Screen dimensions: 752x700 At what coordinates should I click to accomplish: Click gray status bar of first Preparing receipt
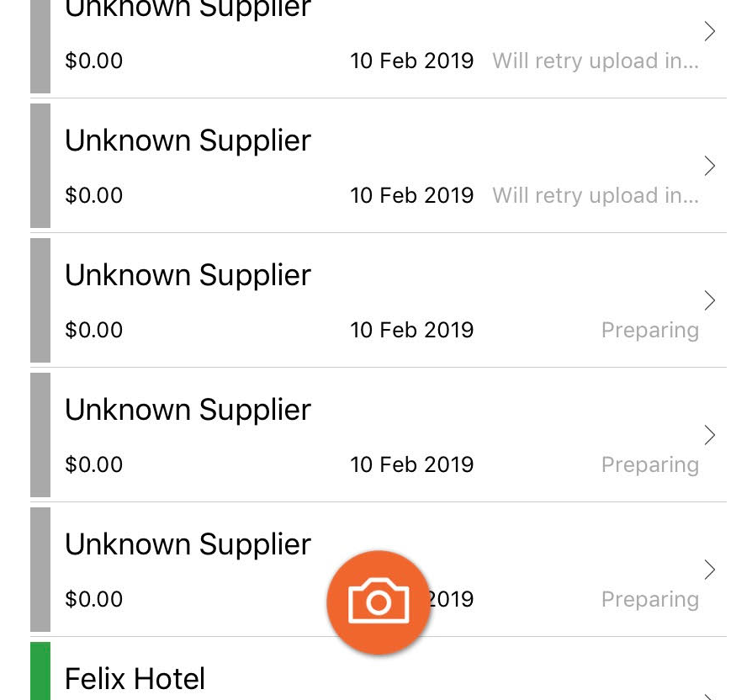[x=40, y=300]
